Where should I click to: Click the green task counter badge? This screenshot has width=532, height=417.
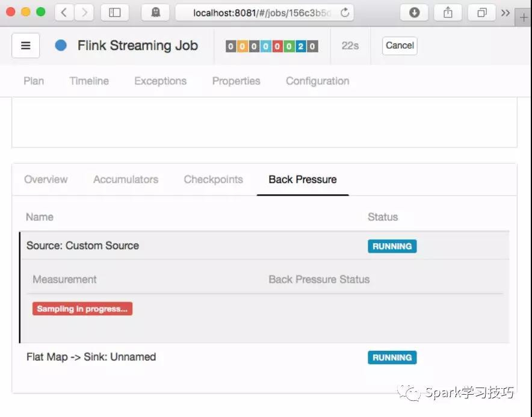point(289,46)
